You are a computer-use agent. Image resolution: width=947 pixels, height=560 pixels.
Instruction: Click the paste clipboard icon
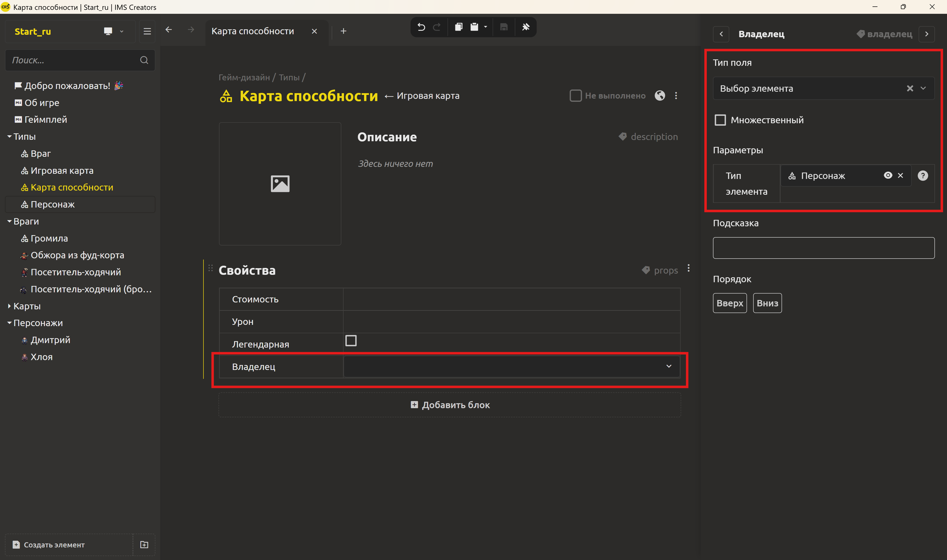474,27
